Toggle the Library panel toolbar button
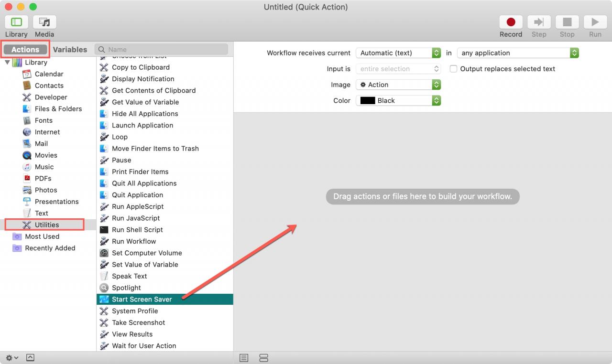612x364 pixels. tap(16, 22)
